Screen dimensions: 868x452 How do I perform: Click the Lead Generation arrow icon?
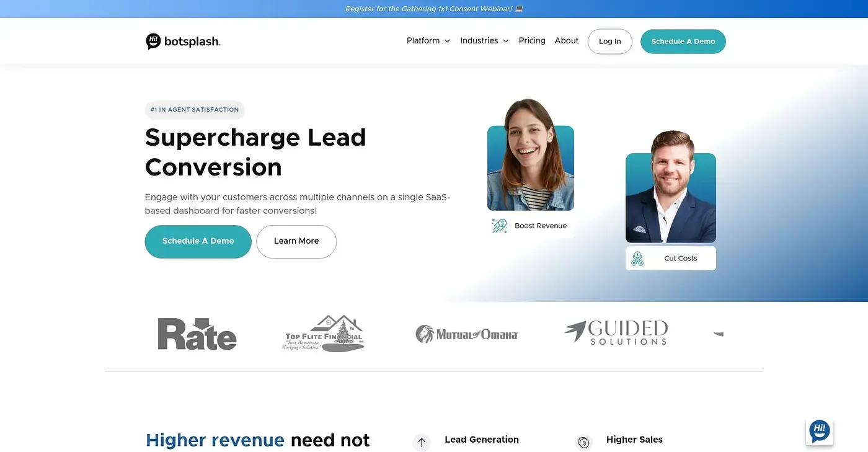coord(422,442)
